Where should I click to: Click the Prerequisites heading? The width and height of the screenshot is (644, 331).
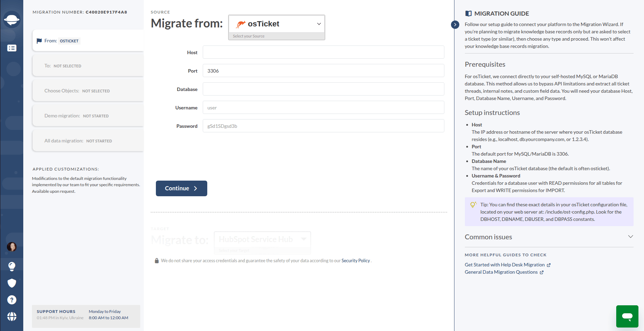coord(485,64)
